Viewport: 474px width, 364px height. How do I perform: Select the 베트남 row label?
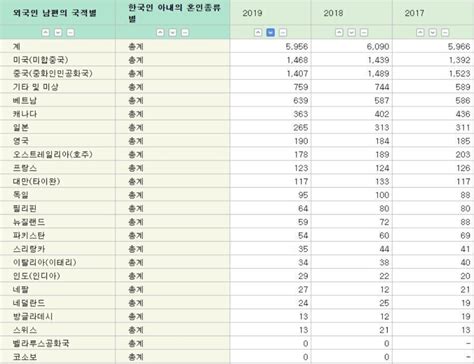(x=25, y=100)
